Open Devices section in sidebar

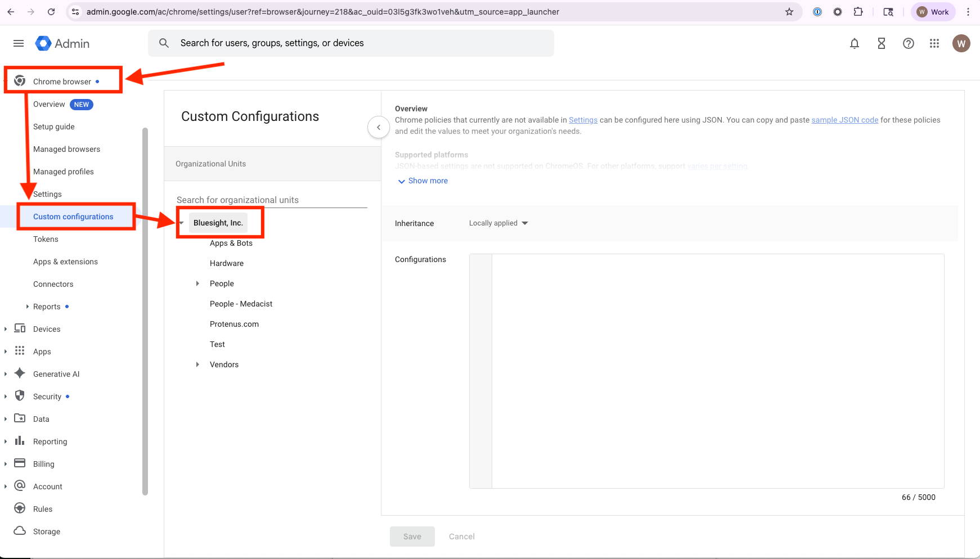(x=47, y=329)
